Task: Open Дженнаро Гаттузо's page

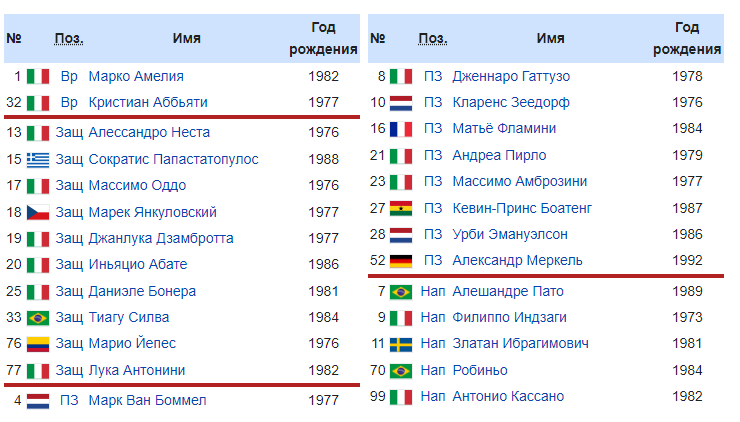Action: [511, 76]
